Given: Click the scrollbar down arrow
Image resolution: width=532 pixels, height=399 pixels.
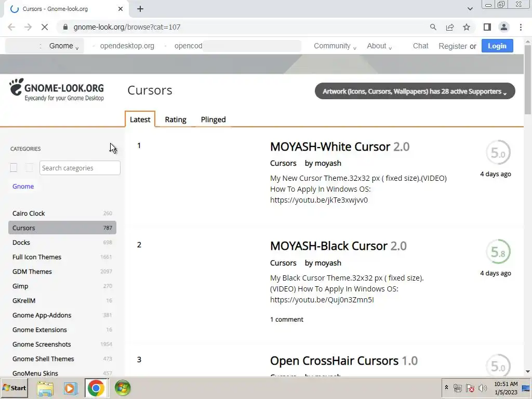Looking at the screenshot, I should [528, 372].
